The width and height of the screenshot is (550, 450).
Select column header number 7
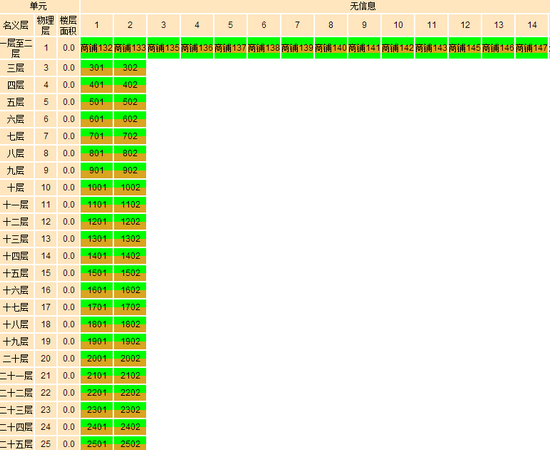tap(297, 25)
